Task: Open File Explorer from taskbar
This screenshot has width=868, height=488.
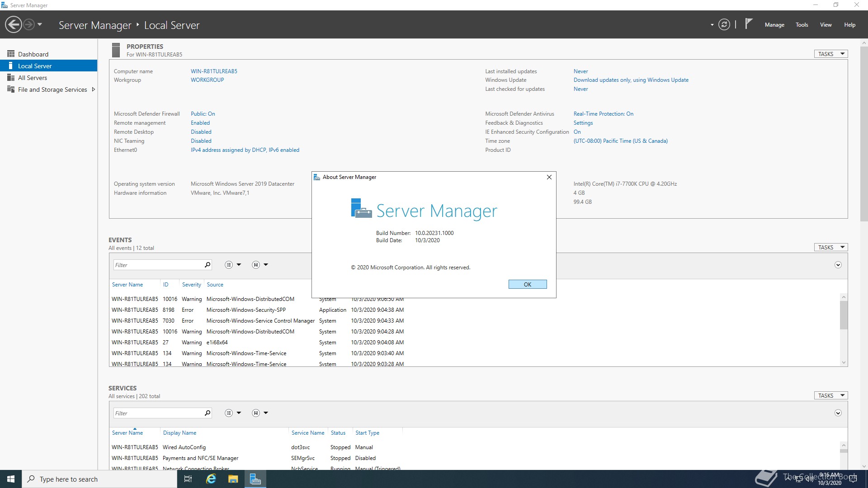Action: pos(233,479)
